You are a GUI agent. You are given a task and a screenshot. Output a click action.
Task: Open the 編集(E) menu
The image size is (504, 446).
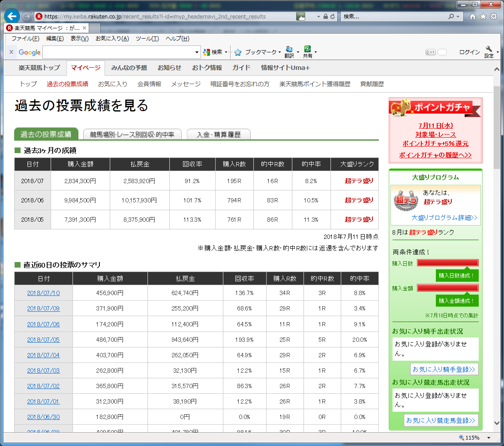pyautogui.click(x=55, y=39)
